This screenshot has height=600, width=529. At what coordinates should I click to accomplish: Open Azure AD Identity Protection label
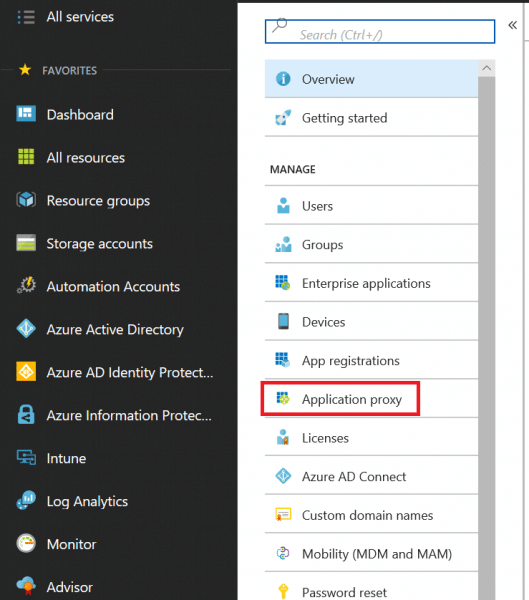[x=130, y=372]
